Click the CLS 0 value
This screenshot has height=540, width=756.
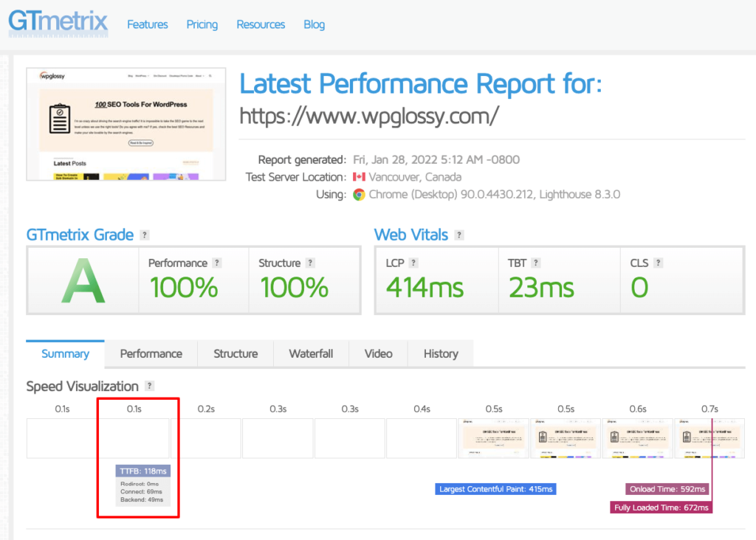[640, 288]
